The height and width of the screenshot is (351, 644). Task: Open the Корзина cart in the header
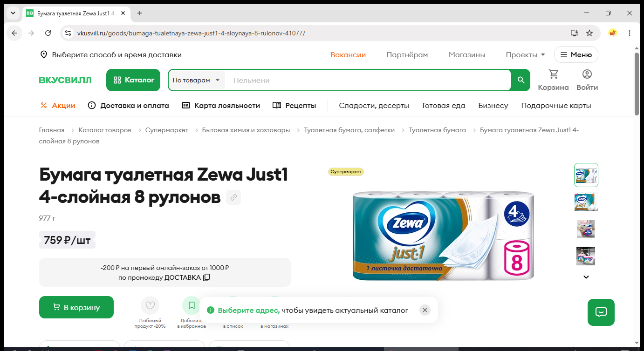tap(553, 80)
